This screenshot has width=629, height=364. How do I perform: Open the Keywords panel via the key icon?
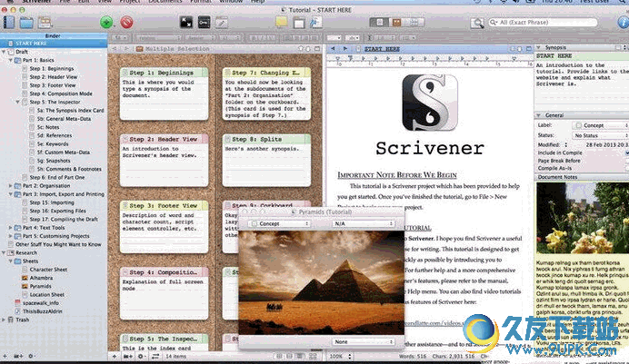(204, 22)
